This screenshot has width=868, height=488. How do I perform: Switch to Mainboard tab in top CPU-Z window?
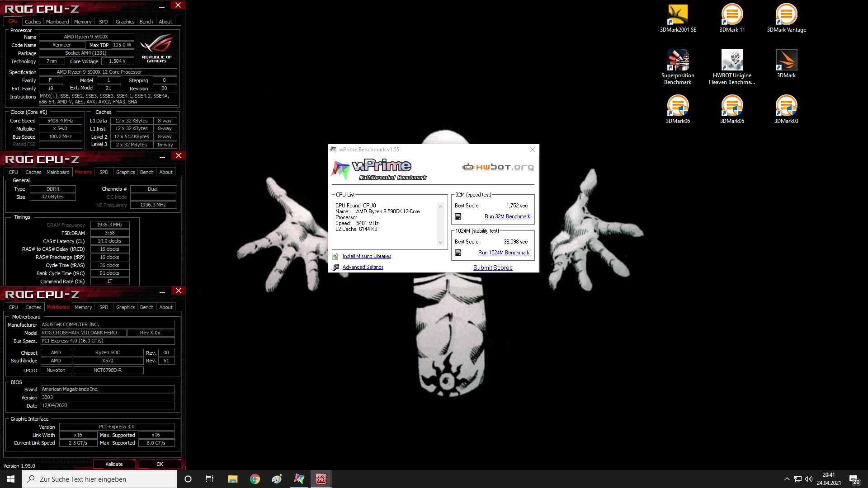(x=57, y=22)
